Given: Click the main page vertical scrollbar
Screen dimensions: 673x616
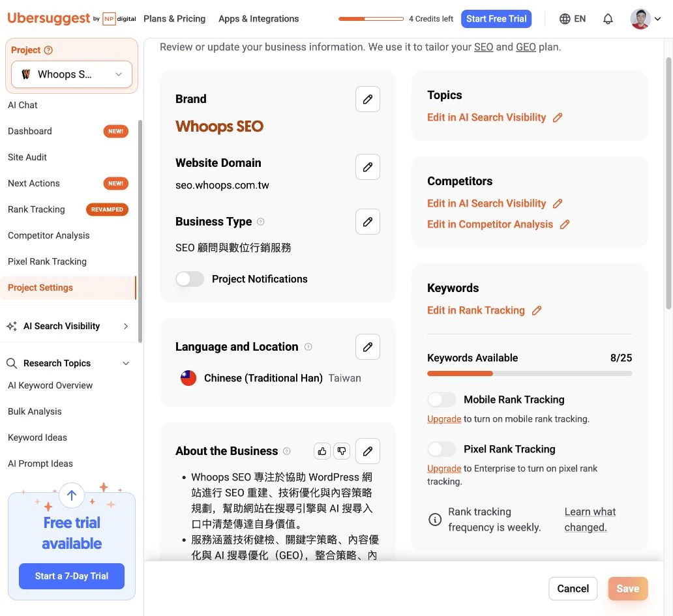Looking at the screenshot, I should [668, 183].
